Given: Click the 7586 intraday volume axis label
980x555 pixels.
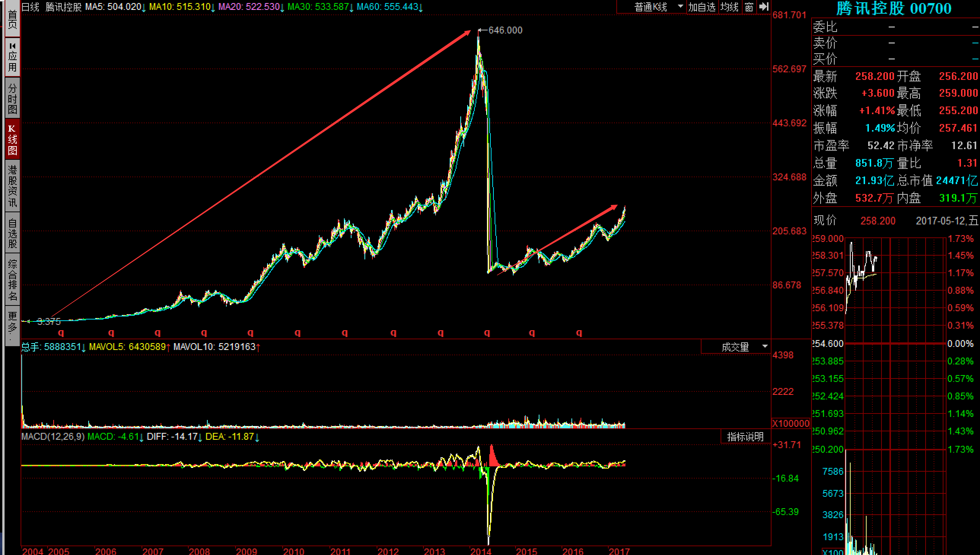Looking at the screenshot, I should tap(833, 472).
